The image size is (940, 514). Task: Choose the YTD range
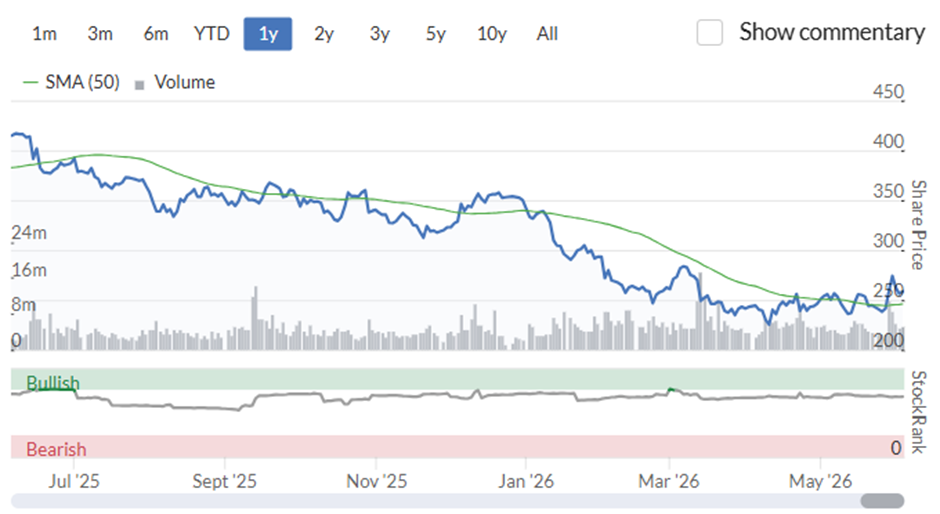pos(212,34)
